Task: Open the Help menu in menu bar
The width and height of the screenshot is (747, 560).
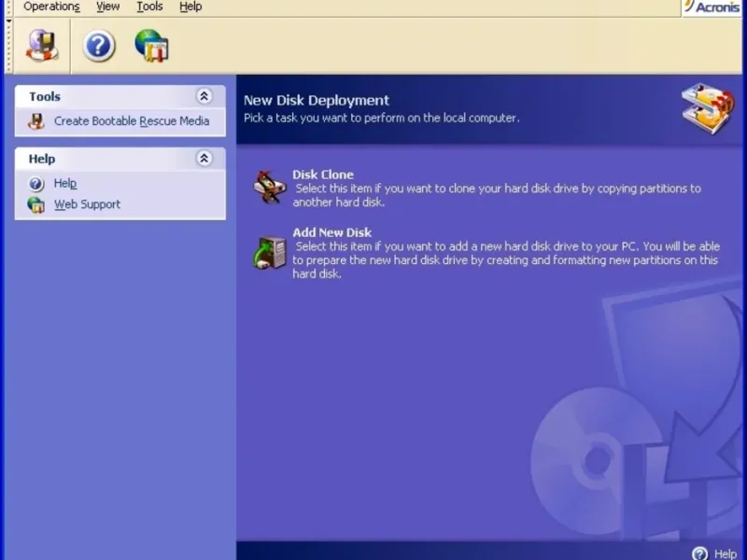Action: [x=190, y=7]
